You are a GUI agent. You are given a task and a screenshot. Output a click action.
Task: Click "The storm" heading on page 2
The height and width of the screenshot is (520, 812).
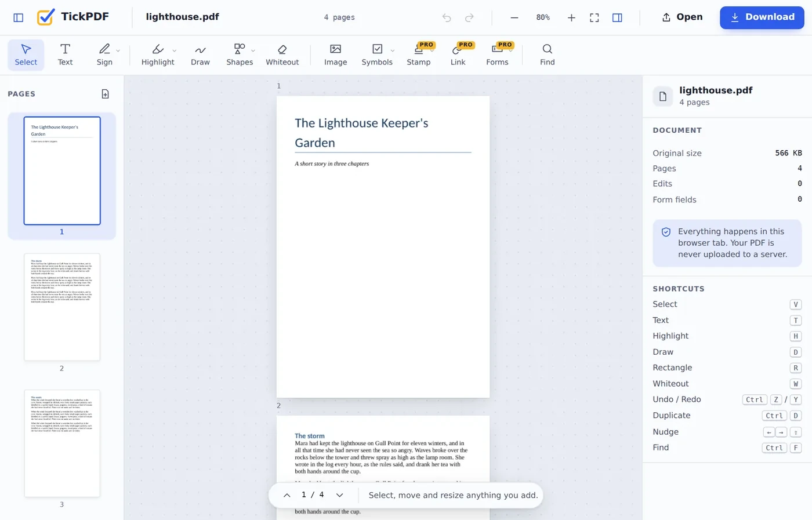[310, 436]
